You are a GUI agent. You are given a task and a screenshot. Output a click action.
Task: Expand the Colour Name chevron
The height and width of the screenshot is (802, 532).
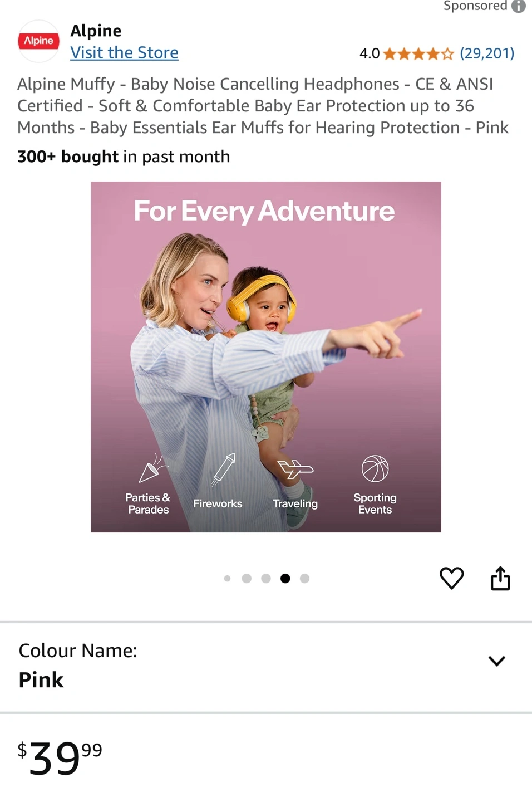point(496,661)
